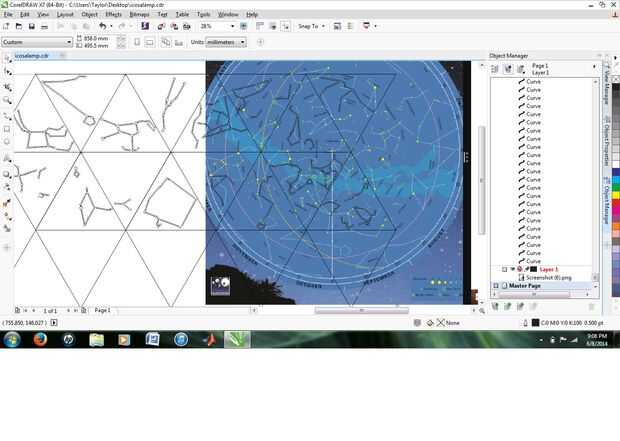Select the Screenshot (6).png object row
620x441 pixels.
548,278
